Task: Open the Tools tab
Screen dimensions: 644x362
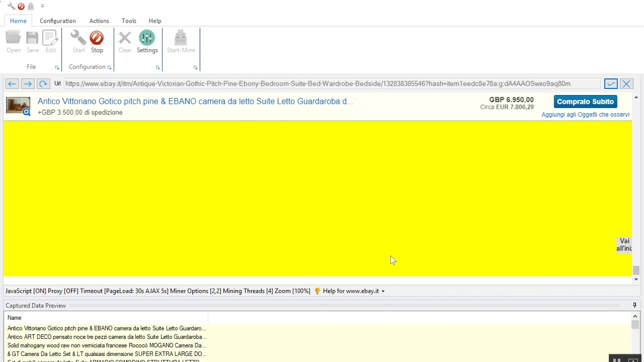Action: click(x=129, y=21)
